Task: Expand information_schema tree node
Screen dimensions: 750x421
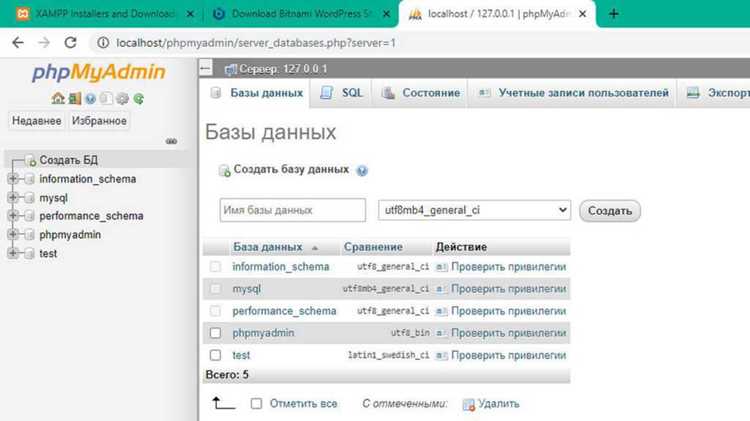Action: tap(13, 179)
